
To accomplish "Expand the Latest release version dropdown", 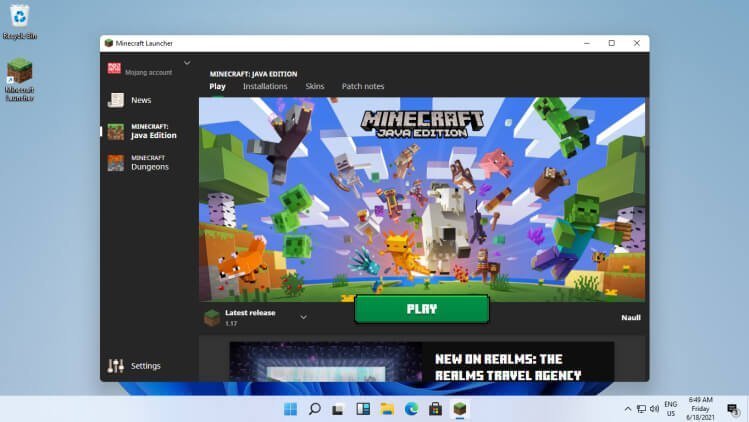I will coord(303,317).
